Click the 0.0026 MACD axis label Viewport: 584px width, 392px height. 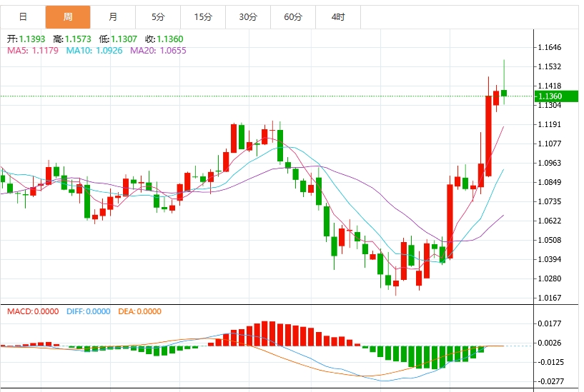pos(550,343)
